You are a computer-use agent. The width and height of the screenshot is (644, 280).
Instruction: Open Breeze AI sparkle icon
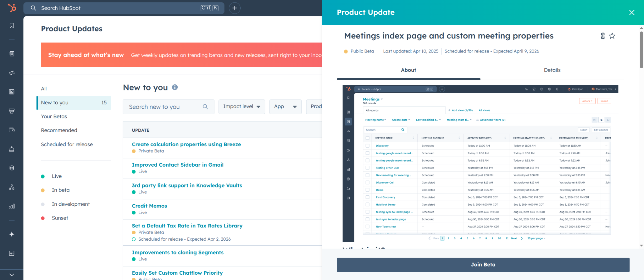(12, 234)
